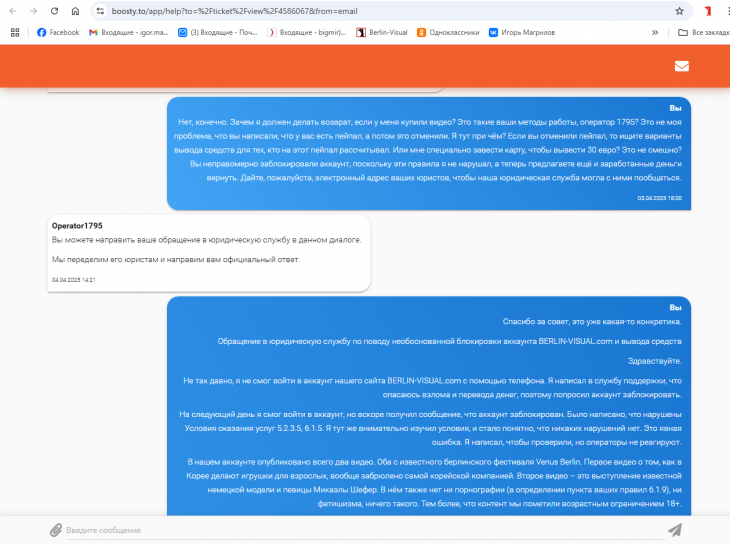Go to browser home page
730x544 pixels.
pyautogui.click(x=76, y=11)
